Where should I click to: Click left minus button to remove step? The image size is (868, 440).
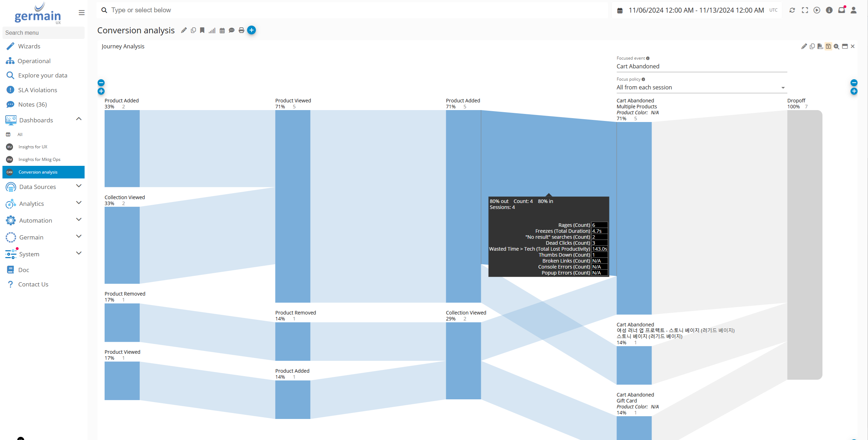tap(101, 83)
